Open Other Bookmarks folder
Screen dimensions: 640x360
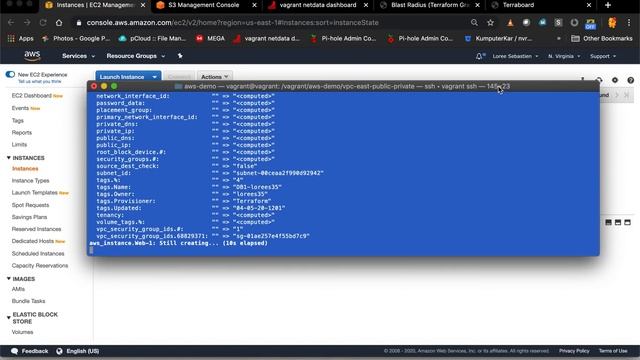click(602, 38)
